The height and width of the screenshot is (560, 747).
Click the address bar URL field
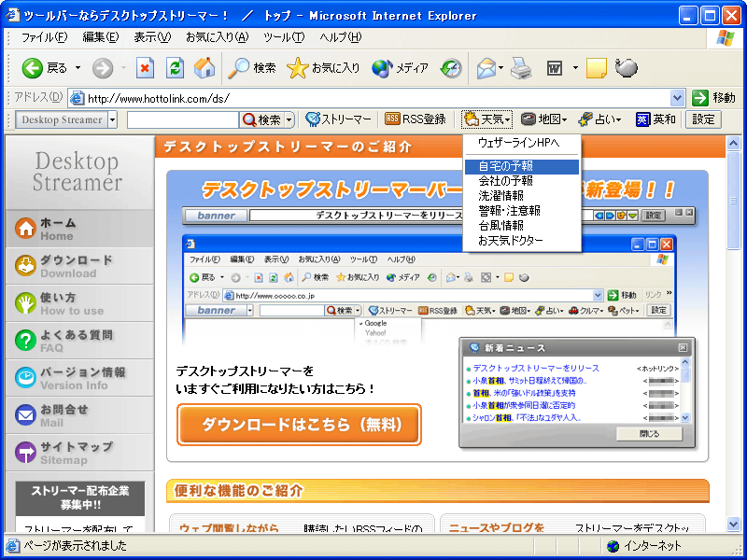click(x=378, y=99)
